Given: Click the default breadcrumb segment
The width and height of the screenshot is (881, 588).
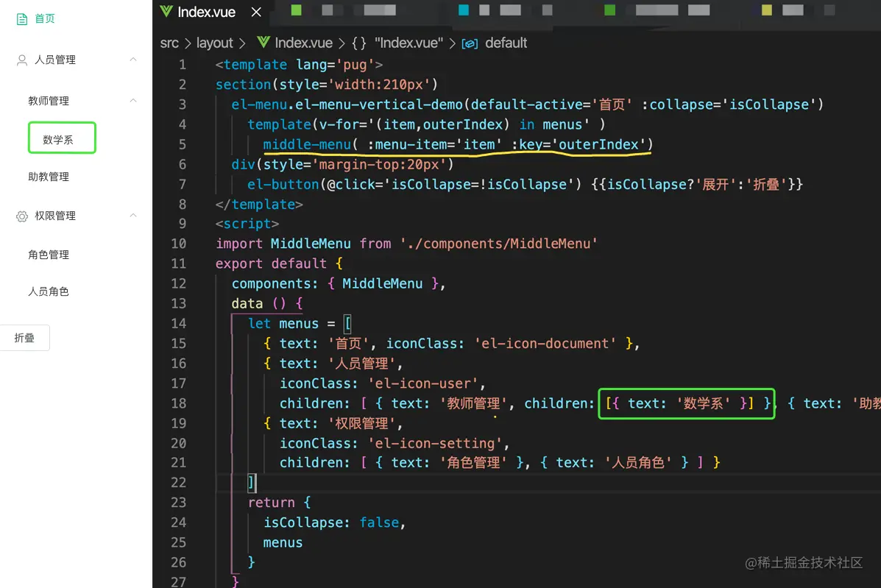Looking at the screenshot, I should [506, 43].
